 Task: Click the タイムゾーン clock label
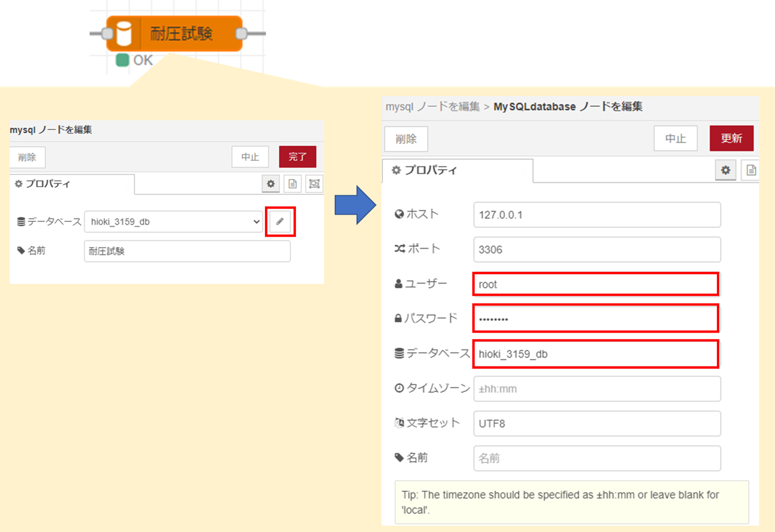(432, 388)
